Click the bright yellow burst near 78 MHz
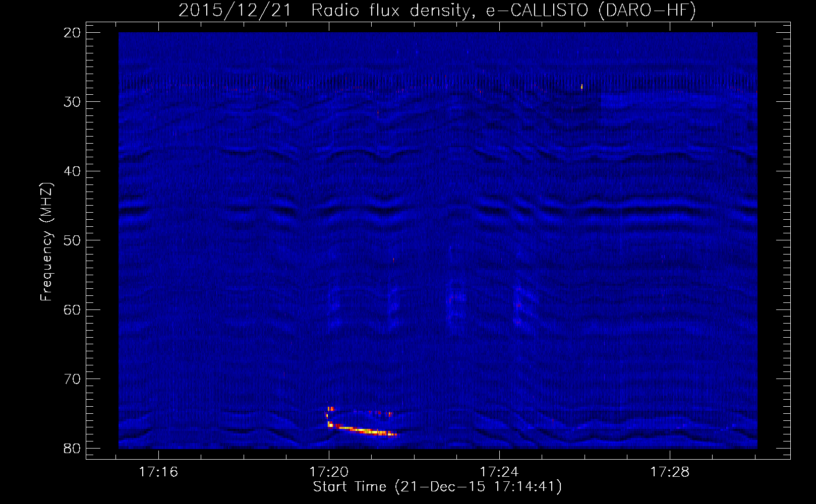Image resolution: width=816 pixels, height=504 pixels. 362,429
